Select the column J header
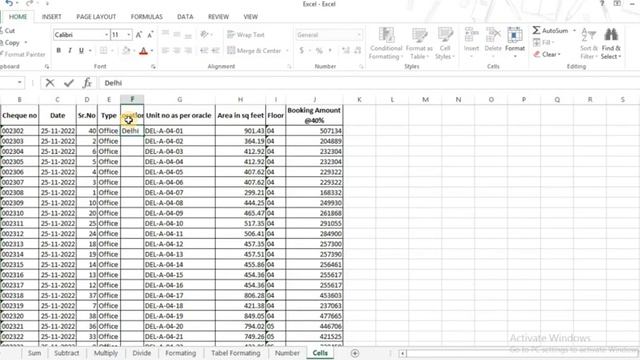 [314, 100]
